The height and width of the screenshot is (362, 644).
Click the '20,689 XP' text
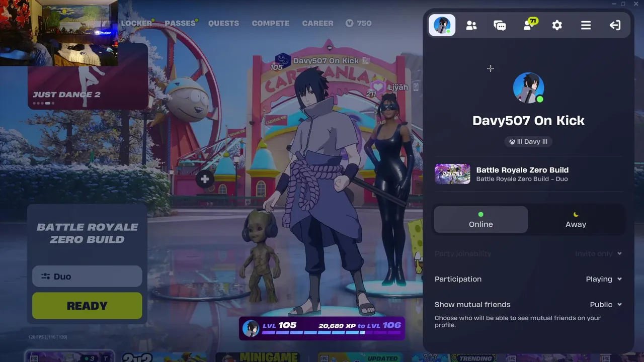[x=336, y=325]
